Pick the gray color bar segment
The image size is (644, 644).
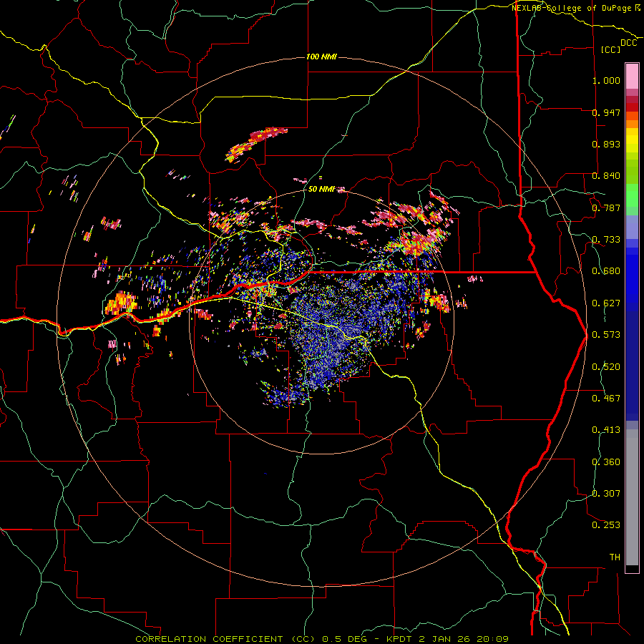(632, 497)
